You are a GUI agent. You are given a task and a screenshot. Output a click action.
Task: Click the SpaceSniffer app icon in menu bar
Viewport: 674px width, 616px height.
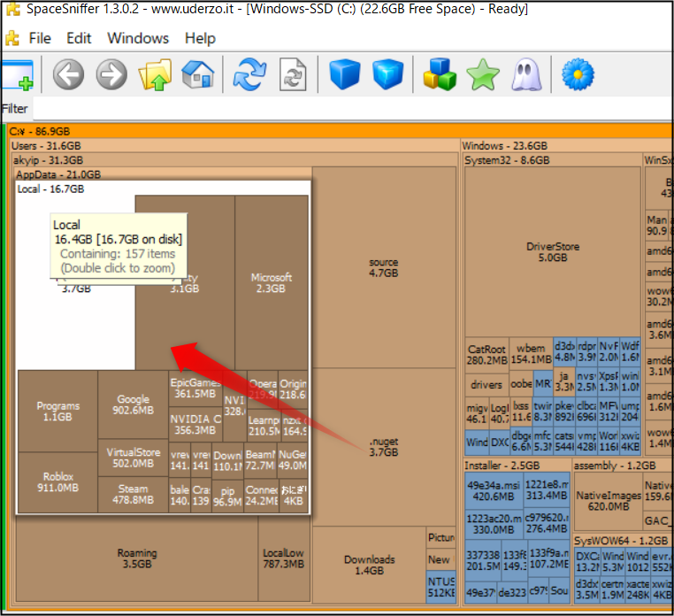click(x=12, y=38)
